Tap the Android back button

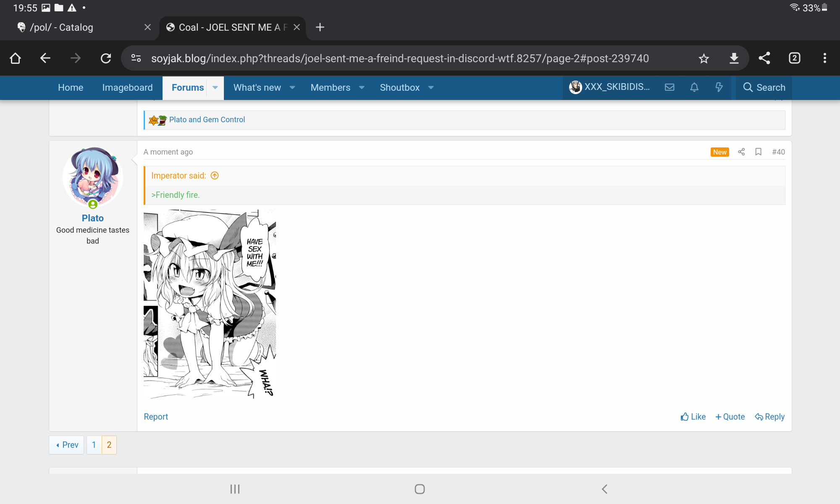[604, 489]
